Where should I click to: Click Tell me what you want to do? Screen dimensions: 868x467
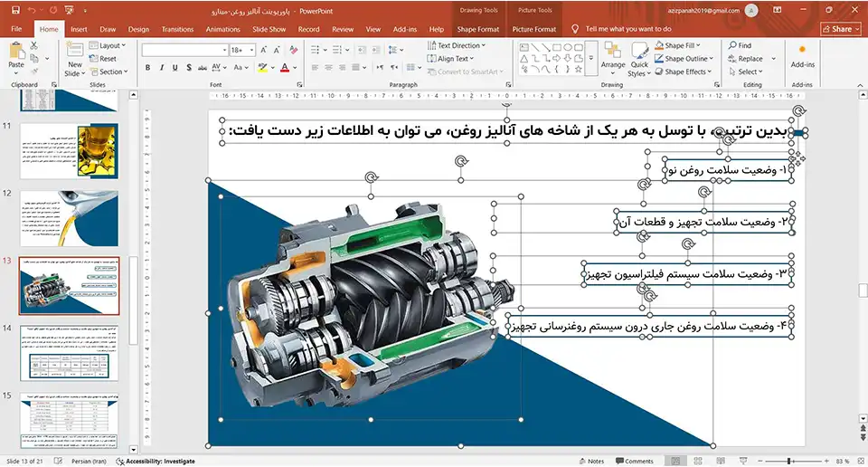(628, 29)
